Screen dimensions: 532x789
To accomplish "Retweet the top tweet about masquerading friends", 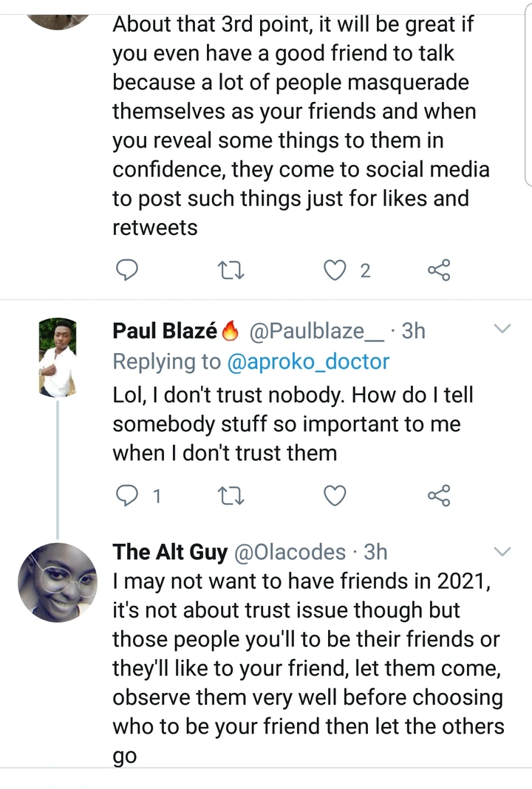I will coord(232,271).
